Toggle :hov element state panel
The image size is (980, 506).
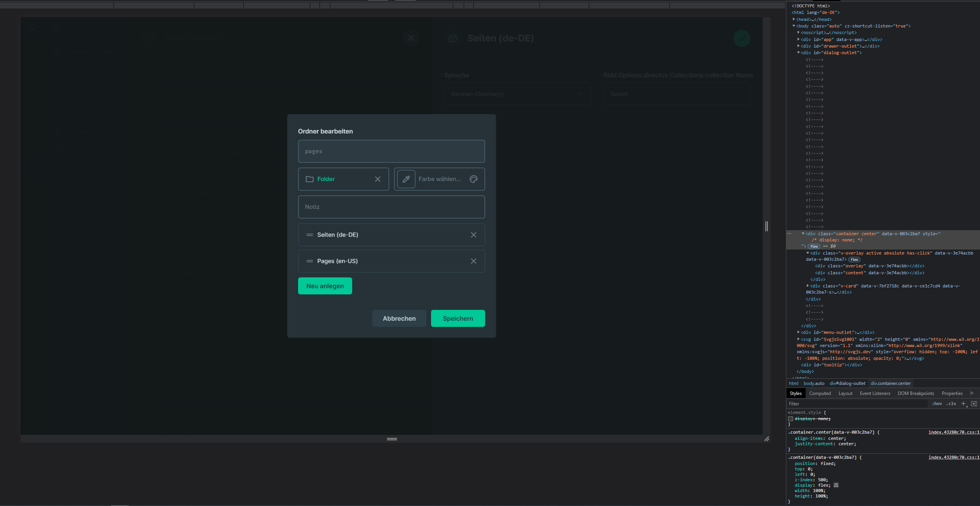pos(937,403)
